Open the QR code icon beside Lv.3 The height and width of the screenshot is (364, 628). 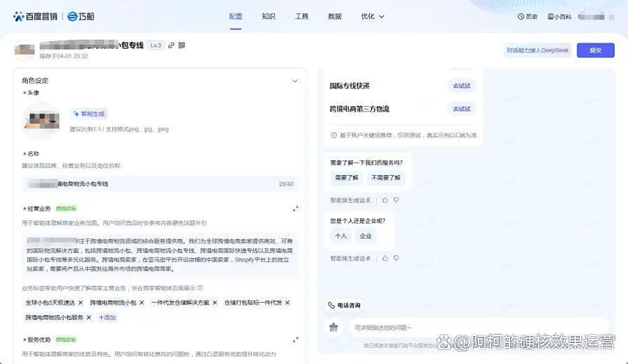pyautogui.click(x=181, y=45)
